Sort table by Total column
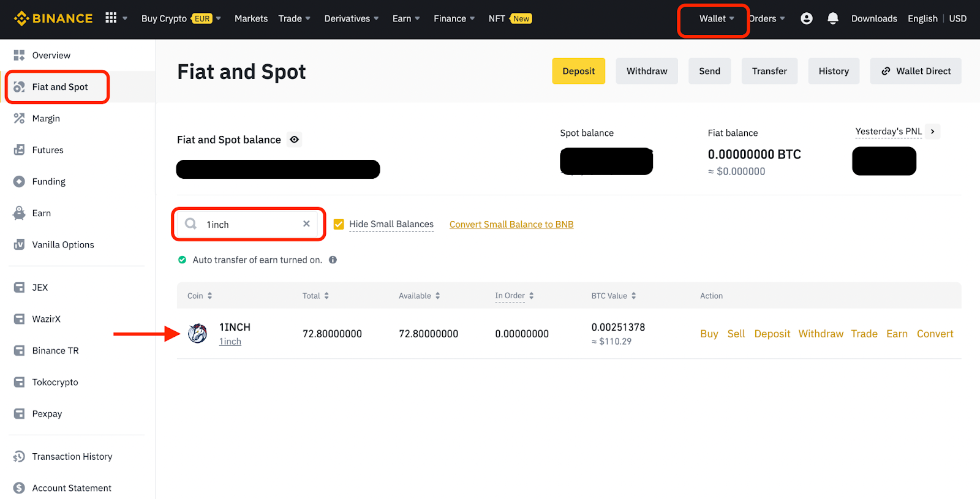980x499 pixels. click(x=315, y=296)
